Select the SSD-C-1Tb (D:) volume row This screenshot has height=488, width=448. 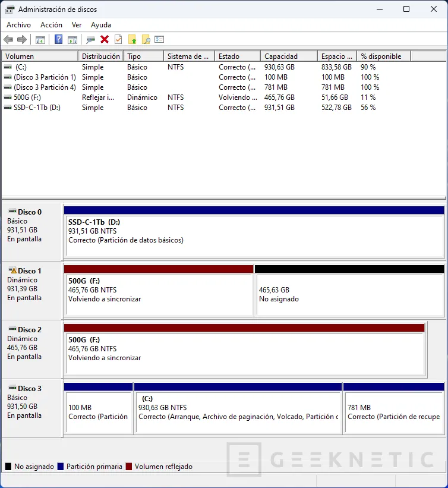[x=37, y=108]
